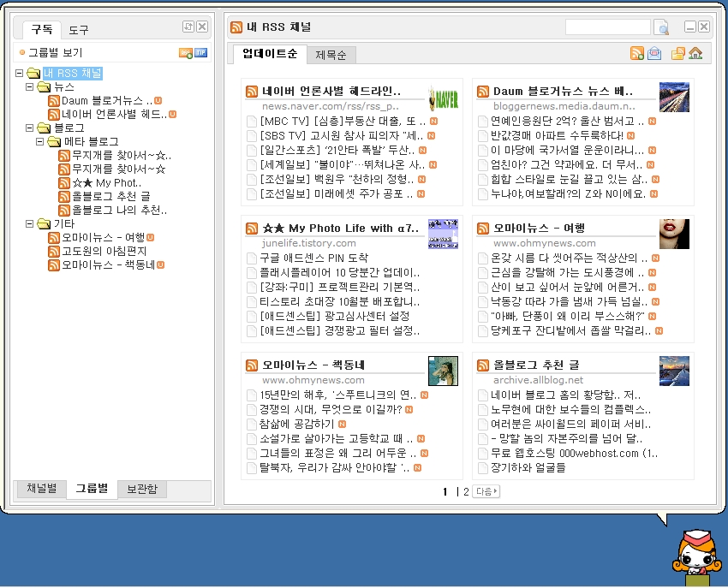Open article 경쟁의 시대, 무엇으로 이길까?

331,410
